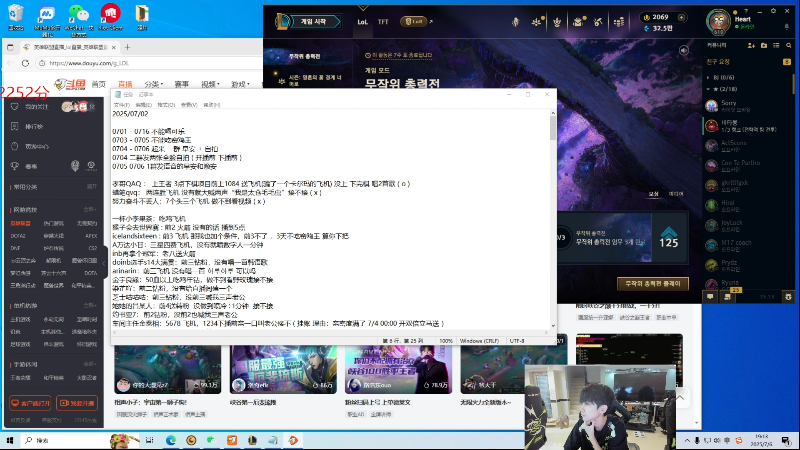Open Crafting hammer icon in League client
This screenshot has width=800, height=450.
click(598, 22)
